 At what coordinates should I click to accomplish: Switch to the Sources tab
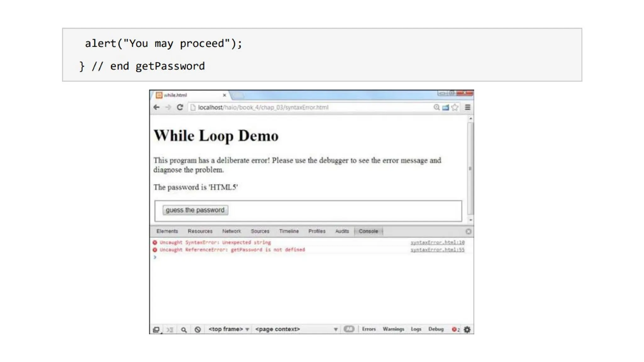tap(260, 231)
